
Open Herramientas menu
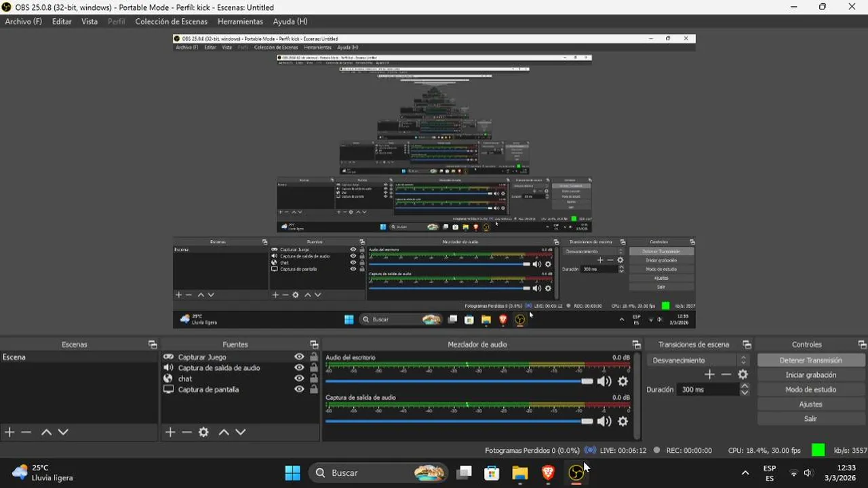click(240, 22)
